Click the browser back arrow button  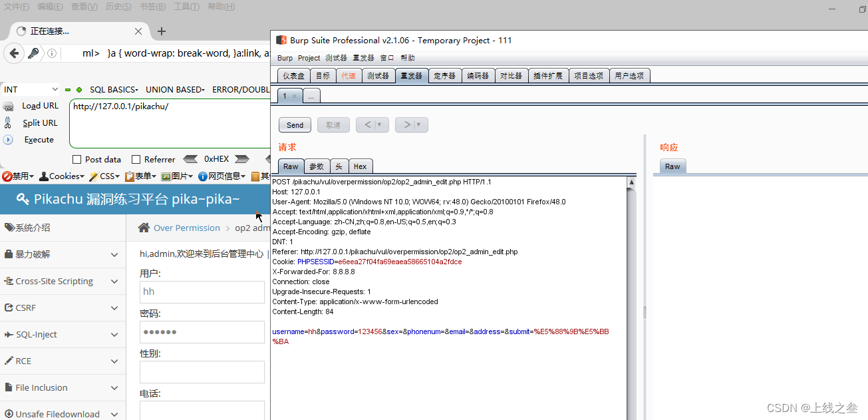click(13, 53)
